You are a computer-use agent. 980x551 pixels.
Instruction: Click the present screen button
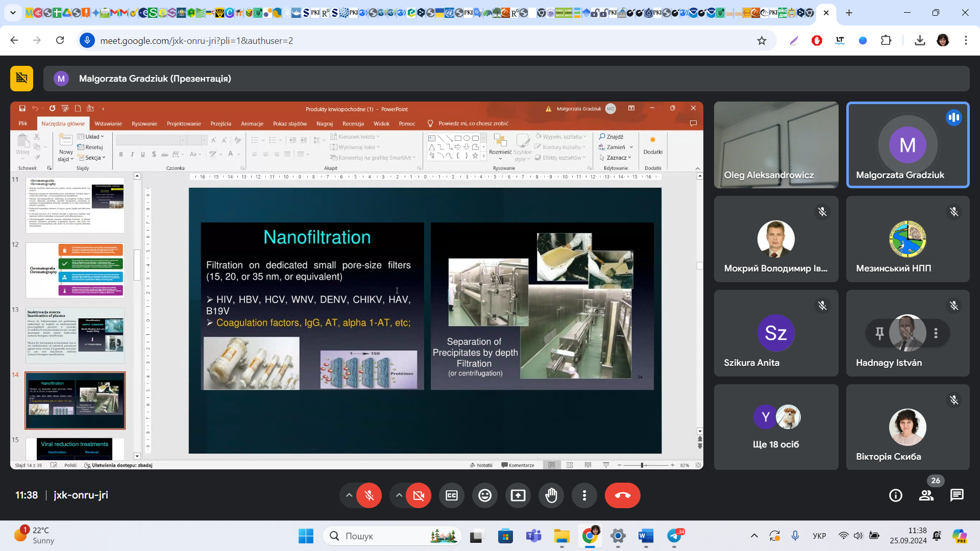coord(518,495)
